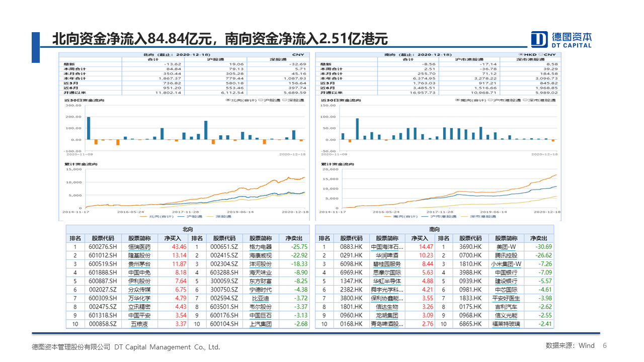644x362 pixels.
Task: Click the value 1,867.37 in 北向 table
Action: pyautogui.click(x=171, y=78)
